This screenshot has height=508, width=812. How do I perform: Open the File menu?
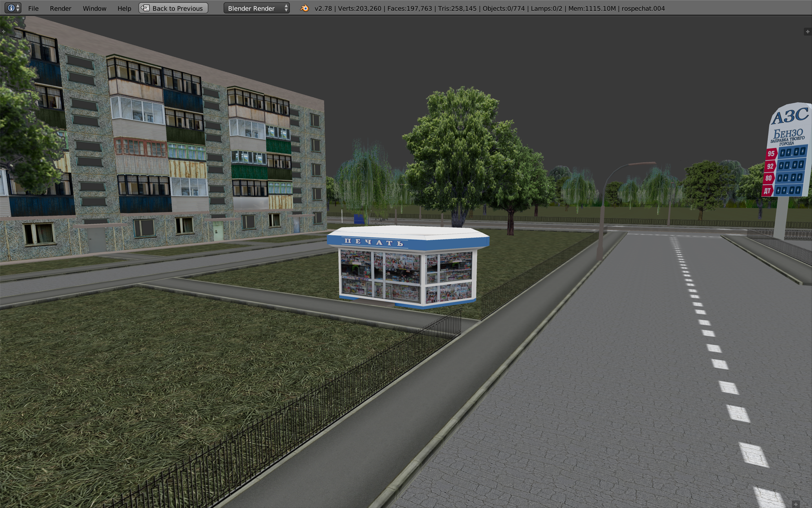(33, 8)
